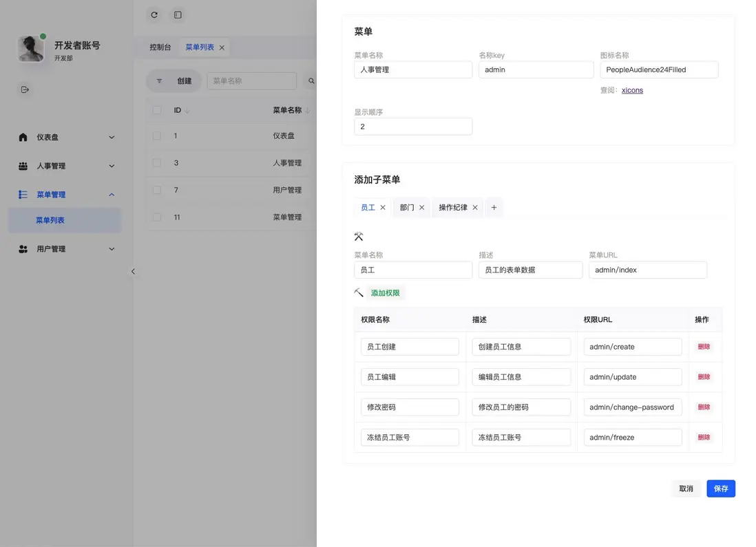Select the 员工 submenu tab
This screenshot has width=756, height=547.
[368, 208]
